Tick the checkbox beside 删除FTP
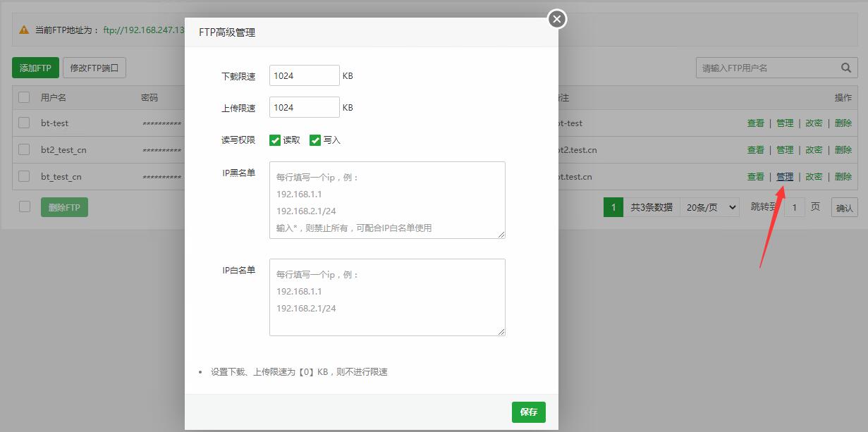 coord(24,206)
